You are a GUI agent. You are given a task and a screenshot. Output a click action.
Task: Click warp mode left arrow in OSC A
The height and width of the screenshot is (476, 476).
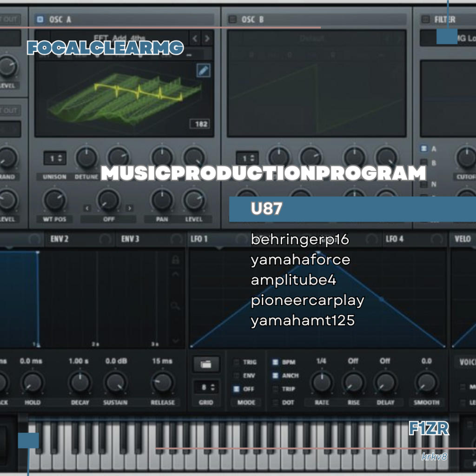click(87, 208)
